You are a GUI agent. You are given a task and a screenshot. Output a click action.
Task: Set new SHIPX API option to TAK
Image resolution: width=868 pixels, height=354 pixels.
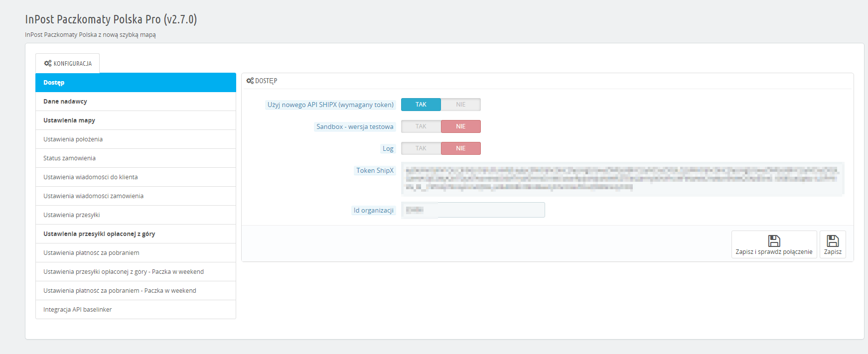pos(421,105)
